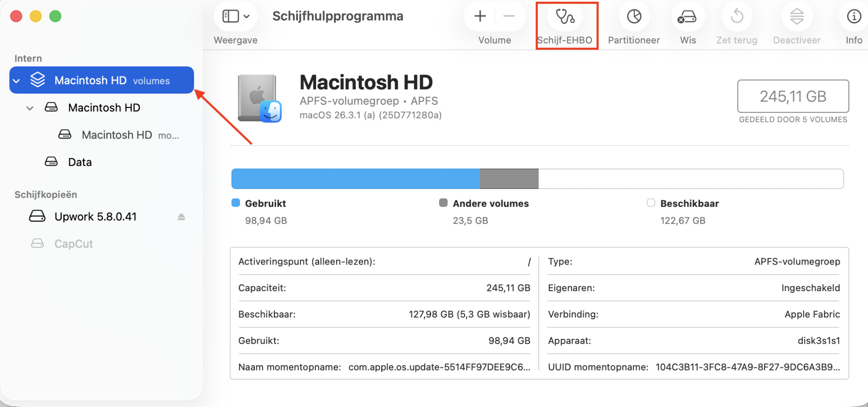Click the Beschikbaar legend swatch
The height and width of the screenshot is (407, 868).
pos(651,203)
